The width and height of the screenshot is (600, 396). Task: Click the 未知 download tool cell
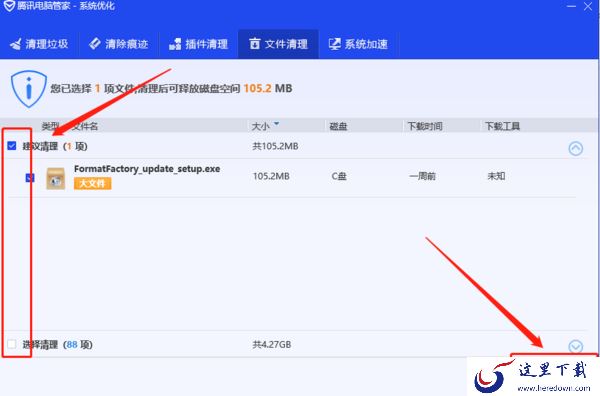(x=496, y=176)
